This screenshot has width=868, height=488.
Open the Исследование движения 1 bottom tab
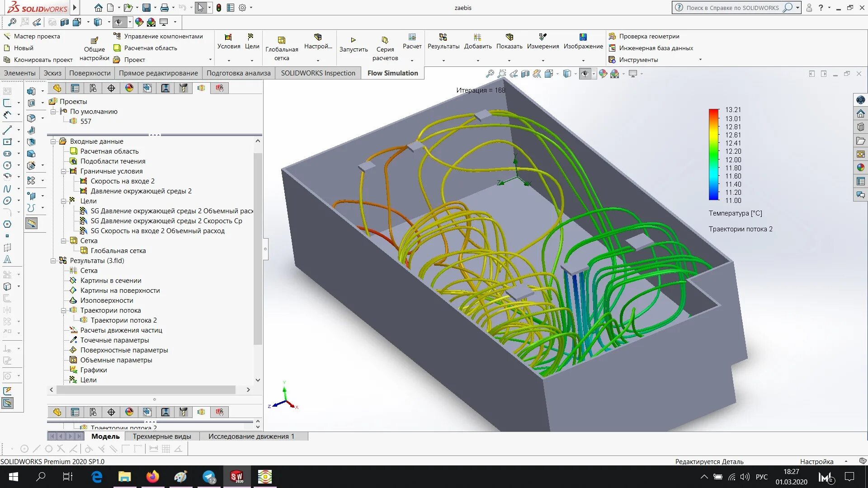251,436
